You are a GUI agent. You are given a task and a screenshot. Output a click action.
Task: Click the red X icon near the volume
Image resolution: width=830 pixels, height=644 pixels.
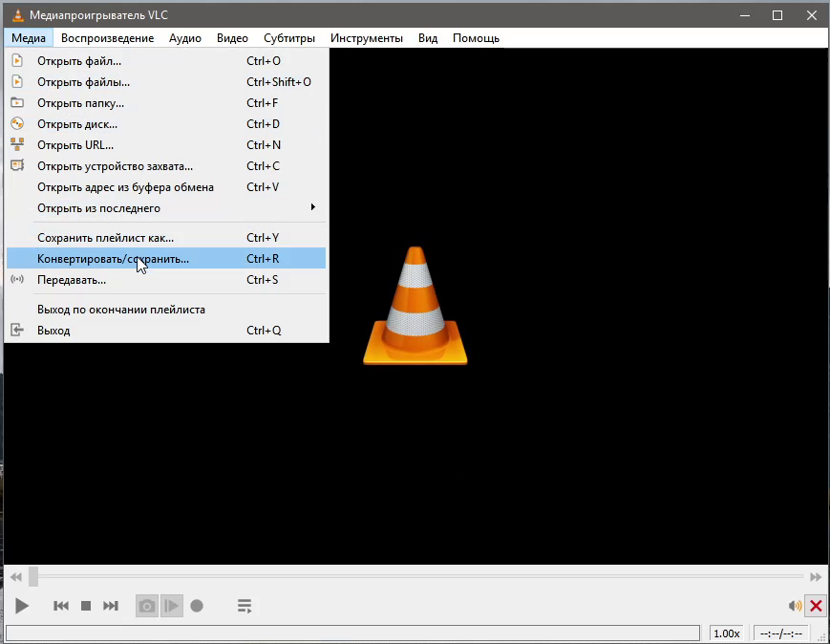816,605
